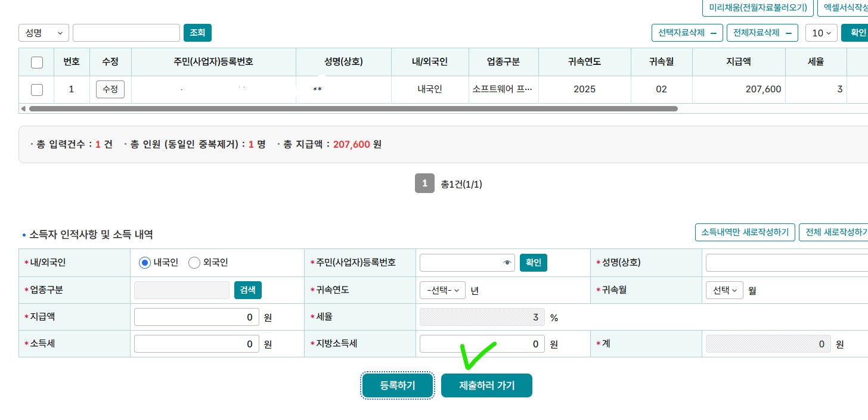Open the 귀속연도 year dropdown
Image resolution: width=868 pixels, height=420 pixels.
point(442,290)
